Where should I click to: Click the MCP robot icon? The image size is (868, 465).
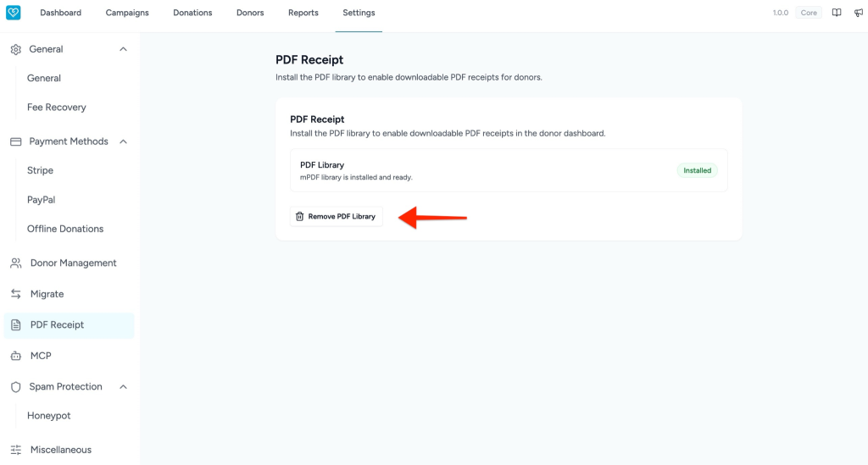coord(15,356)
